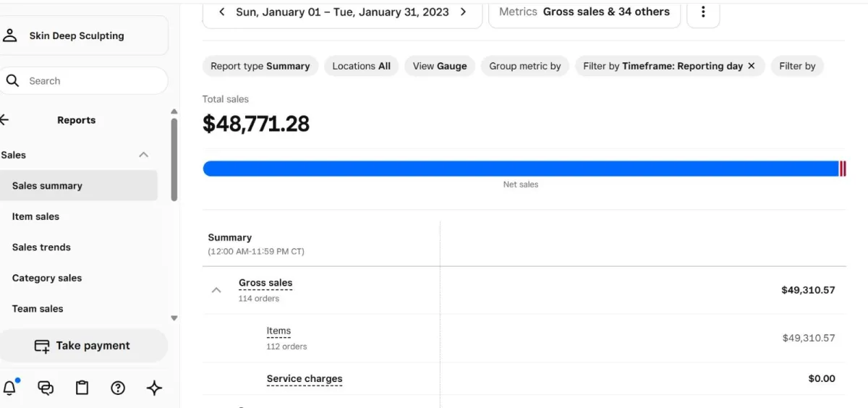Open the Locations All filter

pos(361,66)
